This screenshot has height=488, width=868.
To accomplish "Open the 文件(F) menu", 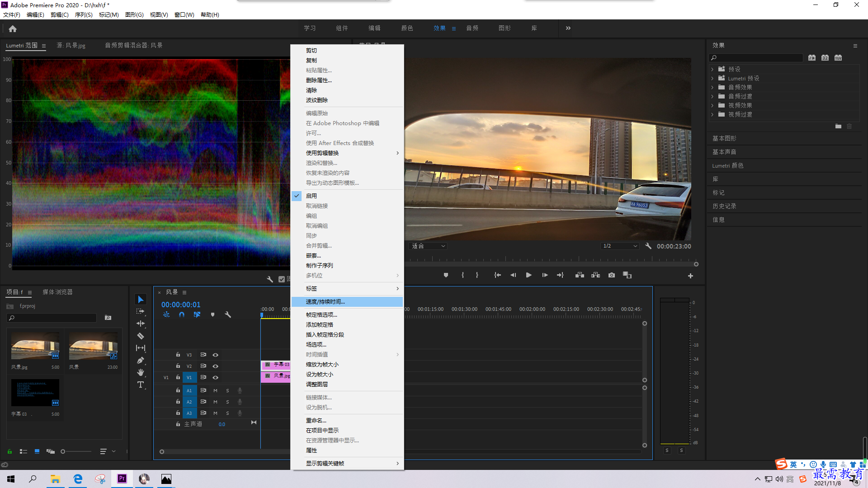I will point(12,15).
